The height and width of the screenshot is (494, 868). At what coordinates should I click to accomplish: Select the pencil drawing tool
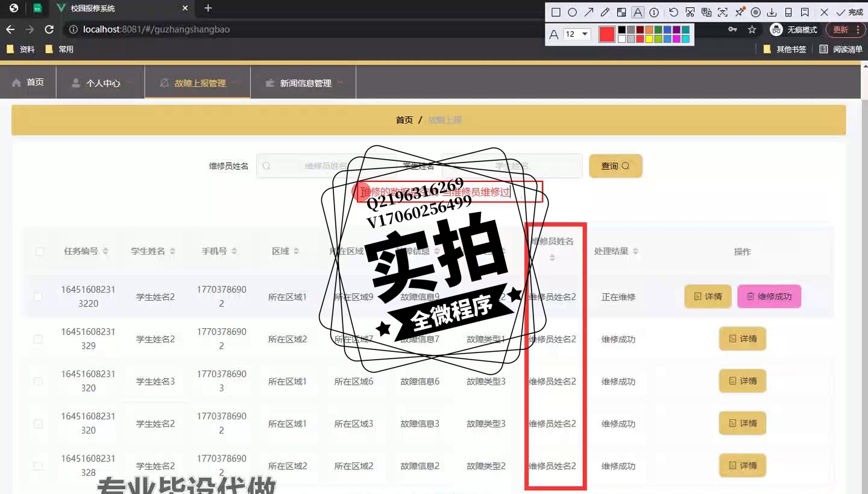(605, 12)
